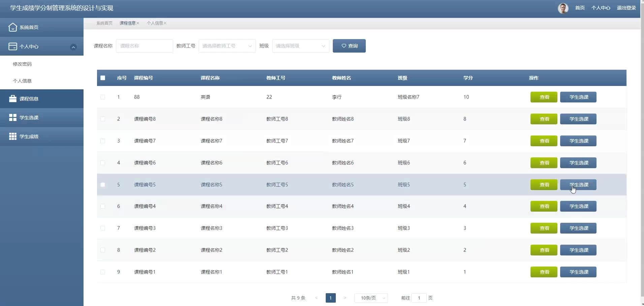Open the 教师工号 dropdown filter
The width and height of the screenshot is (644, 306).
coord(227,46)
